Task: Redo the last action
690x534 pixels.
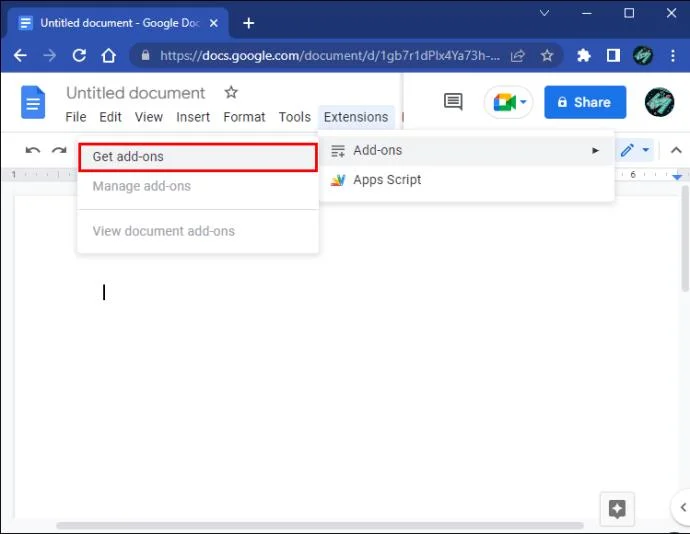Action: pyautogui.click(x=59, y=151)
